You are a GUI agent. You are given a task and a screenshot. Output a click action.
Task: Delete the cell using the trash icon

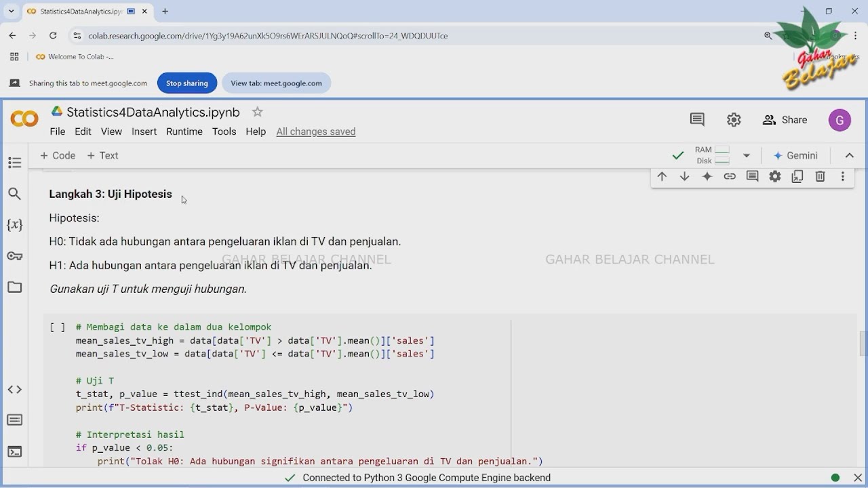coord(820,176)
